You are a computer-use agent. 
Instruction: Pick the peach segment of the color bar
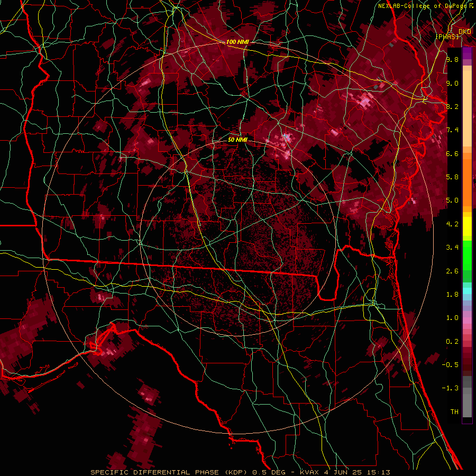[467, 108]
